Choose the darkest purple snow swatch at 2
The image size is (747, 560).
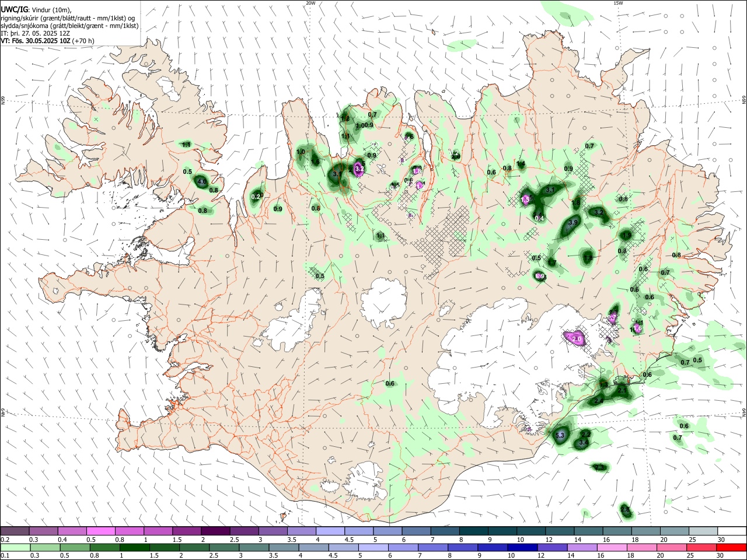pos(215,531)
